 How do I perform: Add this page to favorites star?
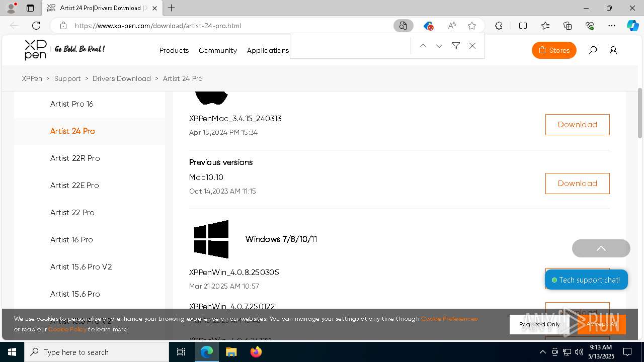click(x=472, y=26)
